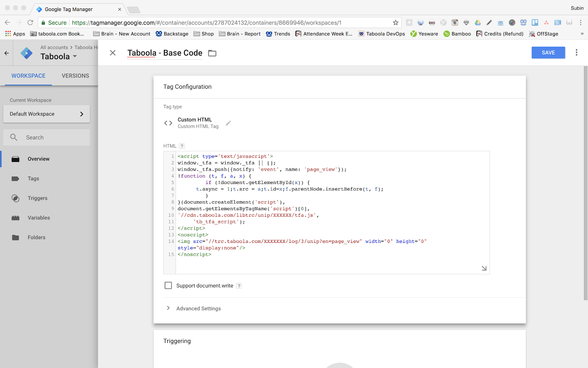Open the Taboola container dropdown arrow
Image resolution: width=588 pixels, height=368 pixels.
(x=75, y=56)
